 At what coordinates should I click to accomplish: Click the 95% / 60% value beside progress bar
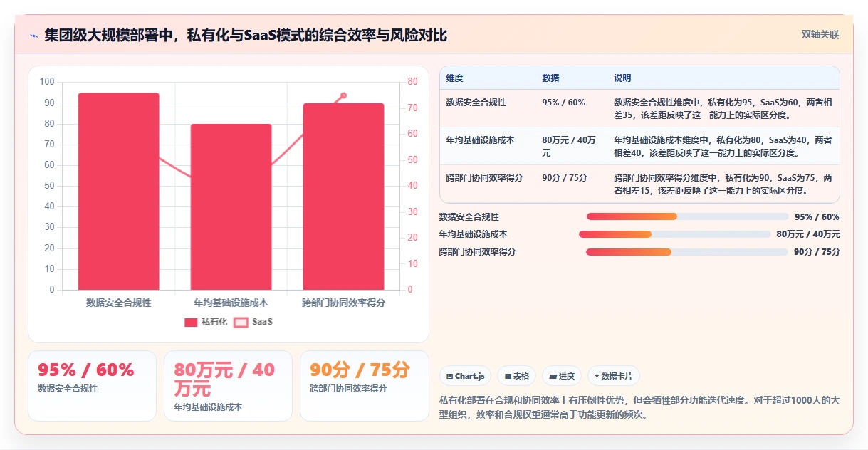click(817, 217)
